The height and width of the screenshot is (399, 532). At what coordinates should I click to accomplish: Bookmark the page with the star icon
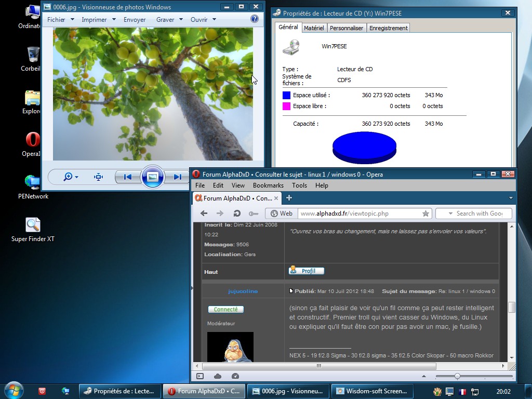pos(425,214)
